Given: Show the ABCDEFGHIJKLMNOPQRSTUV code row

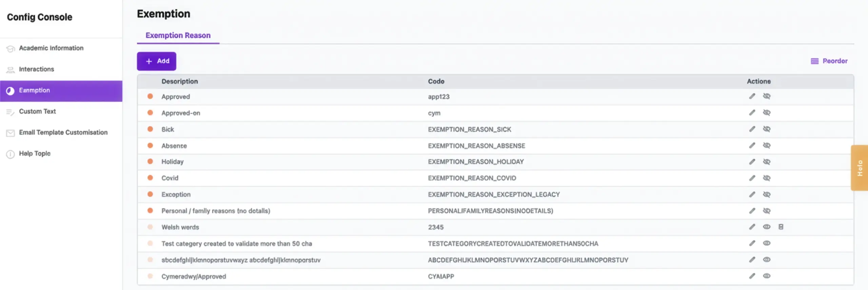Looking at the screenshot, I should coord(767,259).
